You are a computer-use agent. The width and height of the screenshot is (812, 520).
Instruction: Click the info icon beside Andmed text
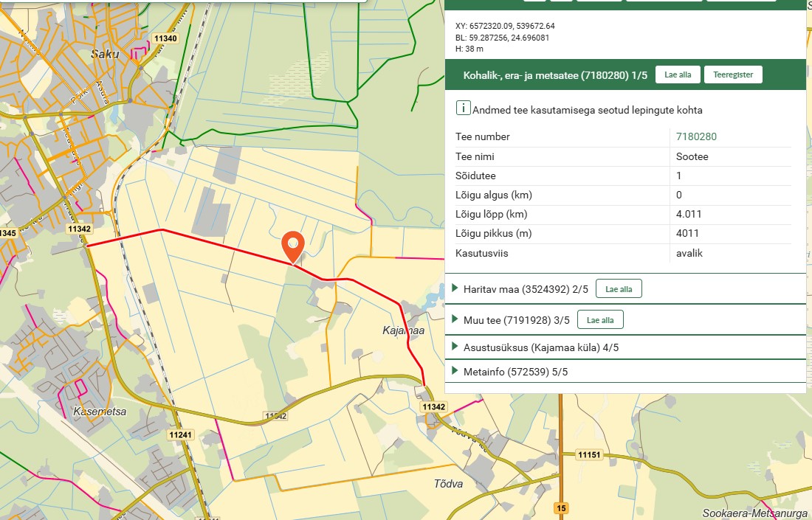click(x=463, y=109)
